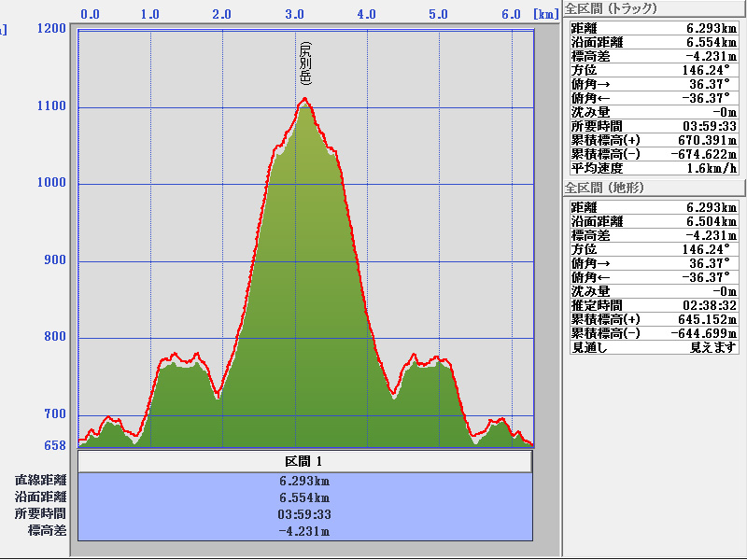Screen dimensions: 747x560
Task: Click the 全区間 (地形) panel header
Action: [605, 188]
